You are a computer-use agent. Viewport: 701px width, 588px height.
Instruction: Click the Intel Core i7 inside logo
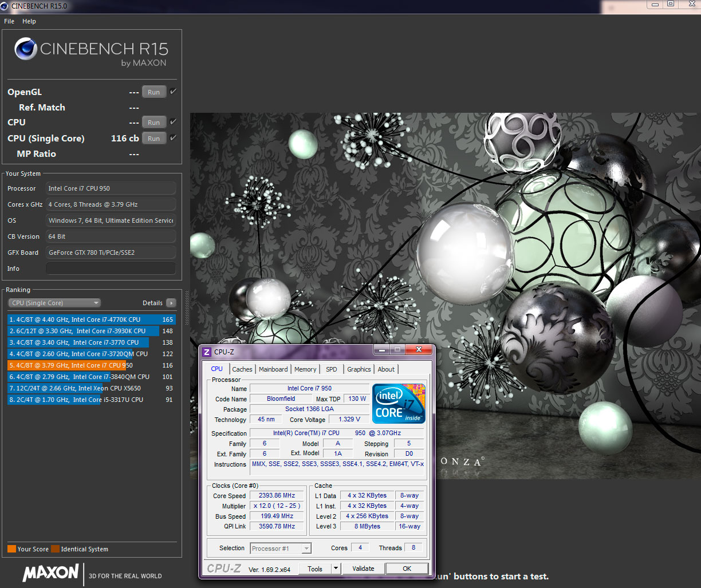[x=399, y=404]
